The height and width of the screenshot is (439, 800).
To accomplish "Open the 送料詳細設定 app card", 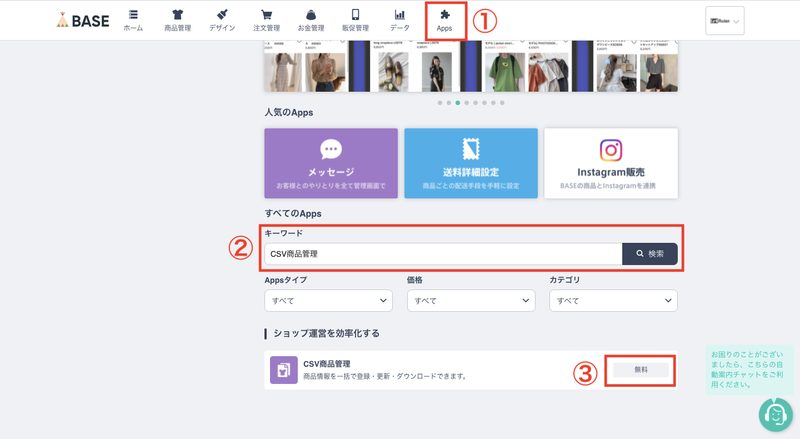I will (x=471, y=163).
